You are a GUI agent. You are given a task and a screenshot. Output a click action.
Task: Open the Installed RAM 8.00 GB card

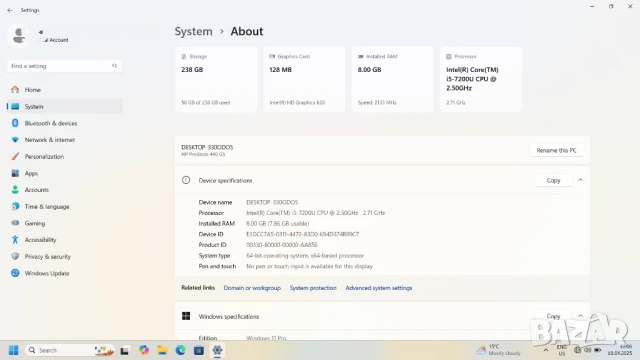[x=393, y=79]
